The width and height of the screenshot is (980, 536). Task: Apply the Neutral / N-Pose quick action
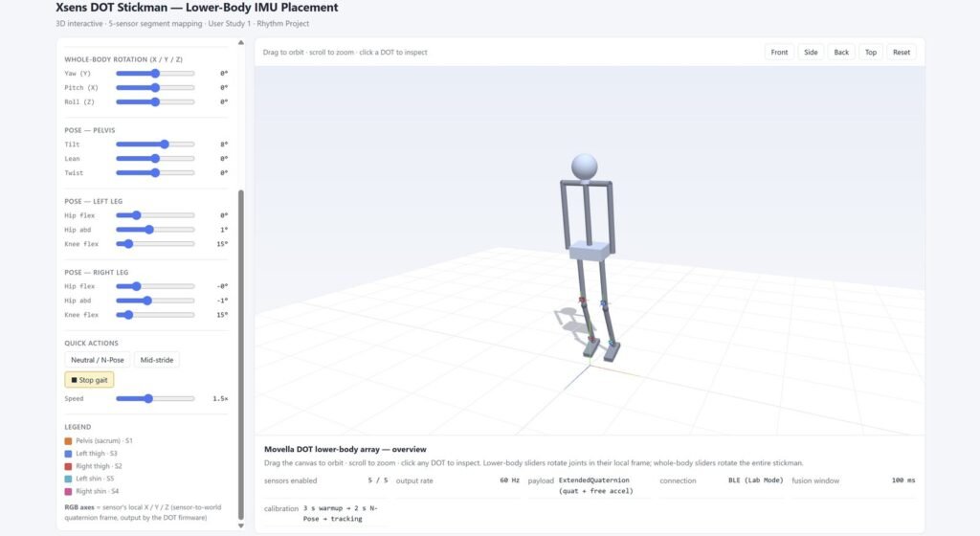pyautogui.click(x=98, y=360)
